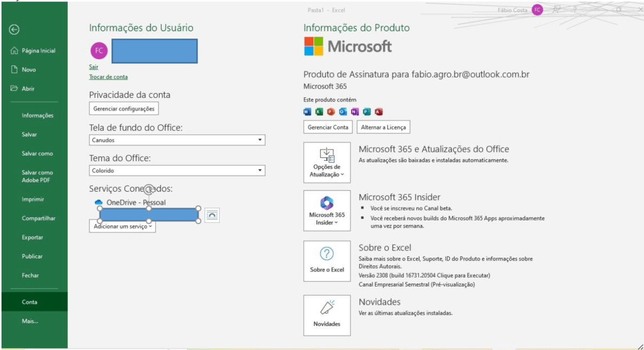Open Novidades button
Screen dimensions: 644x350
pyautogui.click(x=327, y=315)
